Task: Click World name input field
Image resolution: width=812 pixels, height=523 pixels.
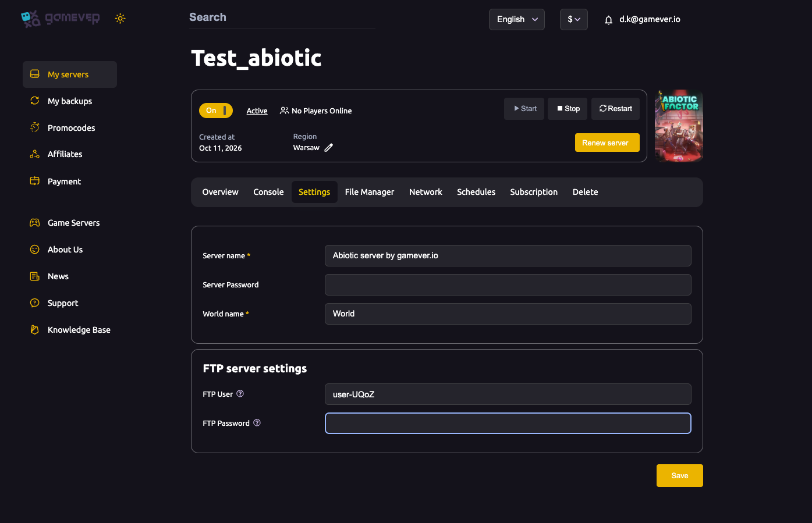Action: click(x=508, y=314)
